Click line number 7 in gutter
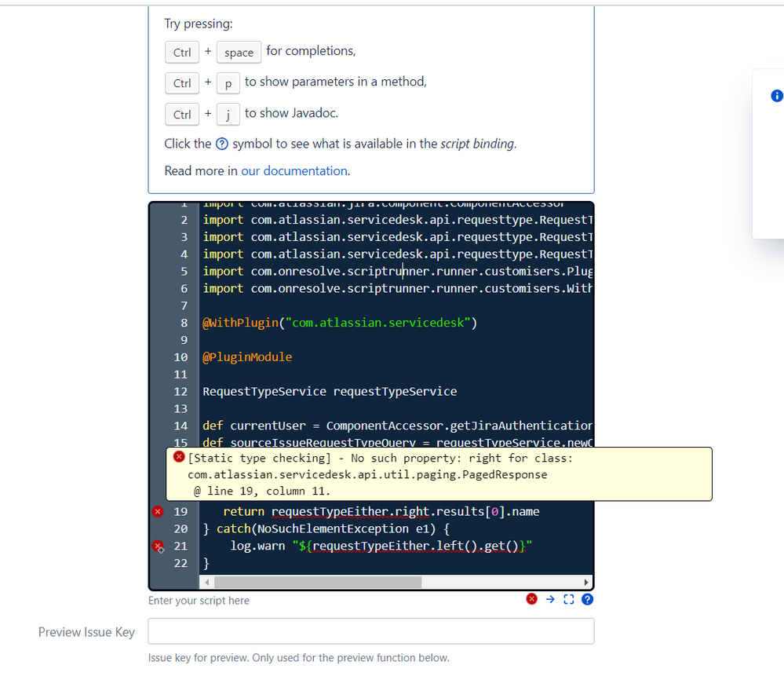Screen dimensions: 784x680 184,305
